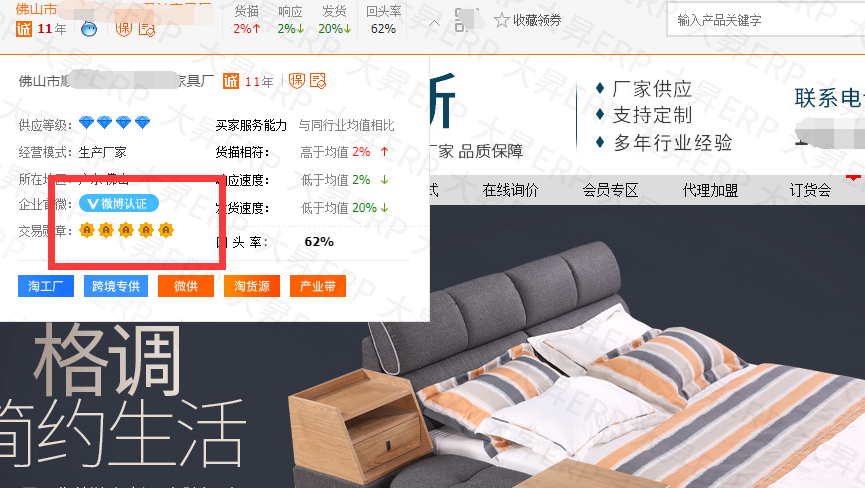The width and height of the screenshot is (865, 488).
Task: Click the product keyword search field
Action: 766,20
